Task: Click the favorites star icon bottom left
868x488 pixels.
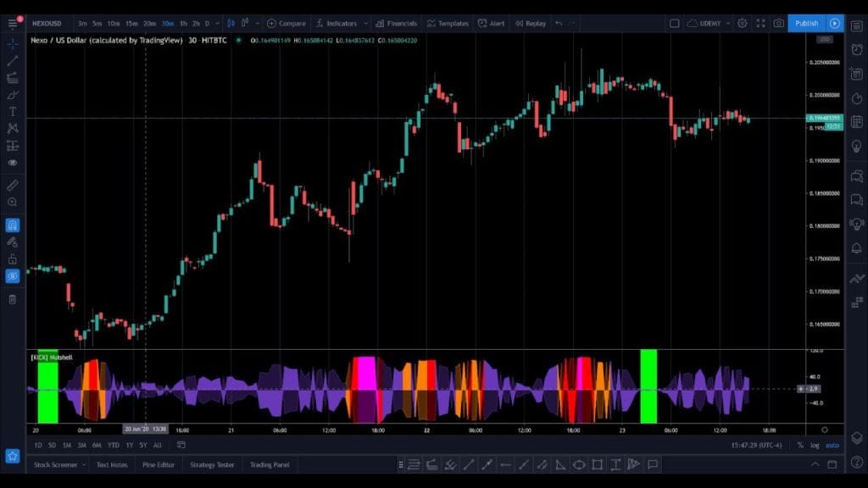Action: (x=13, y=456)
